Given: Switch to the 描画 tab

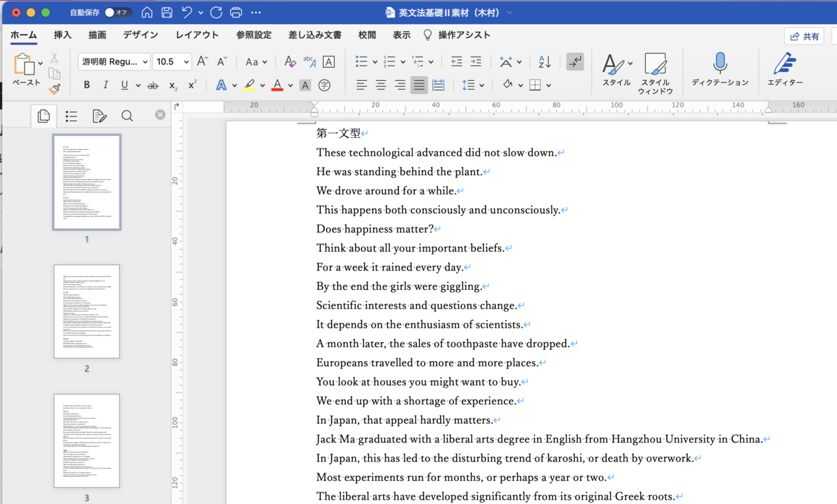Looking at the screenshot, I should (x=97, y=35).
